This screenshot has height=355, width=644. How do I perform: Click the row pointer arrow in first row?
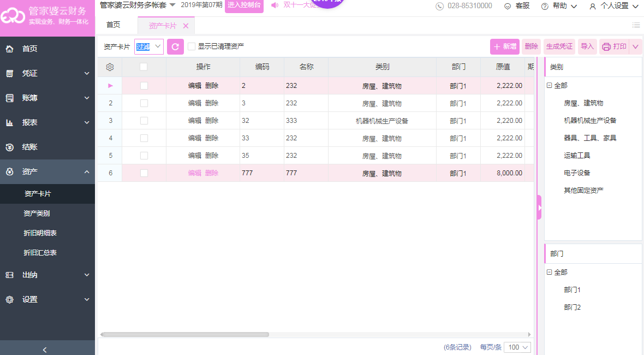110,86
